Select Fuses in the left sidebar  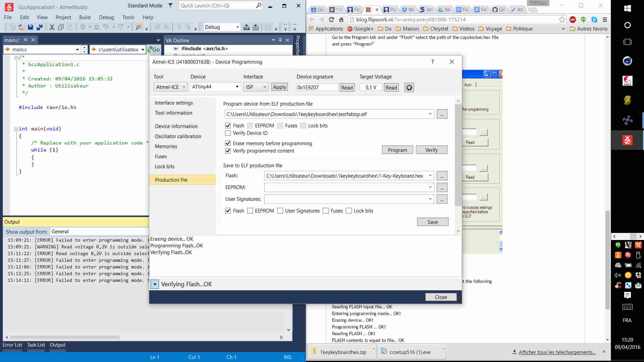pyautogui.click(x=161, y=157)
